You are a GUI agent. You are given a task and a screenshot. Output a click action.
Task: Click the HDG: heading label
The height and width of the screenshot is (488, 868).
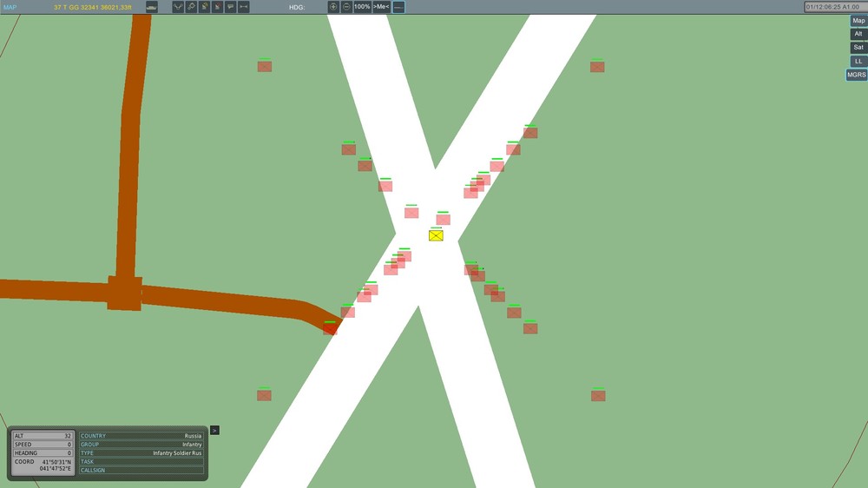[297, 7]
